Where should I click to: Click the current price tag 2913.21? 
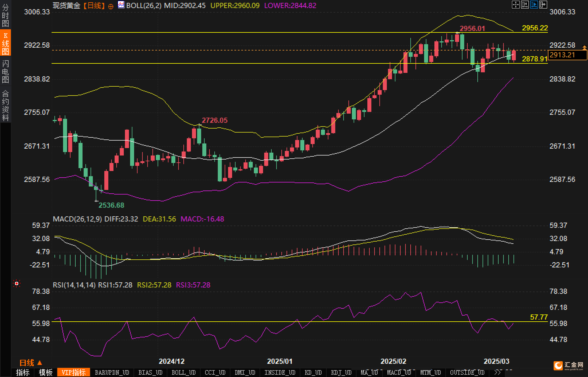pos(567,55)
